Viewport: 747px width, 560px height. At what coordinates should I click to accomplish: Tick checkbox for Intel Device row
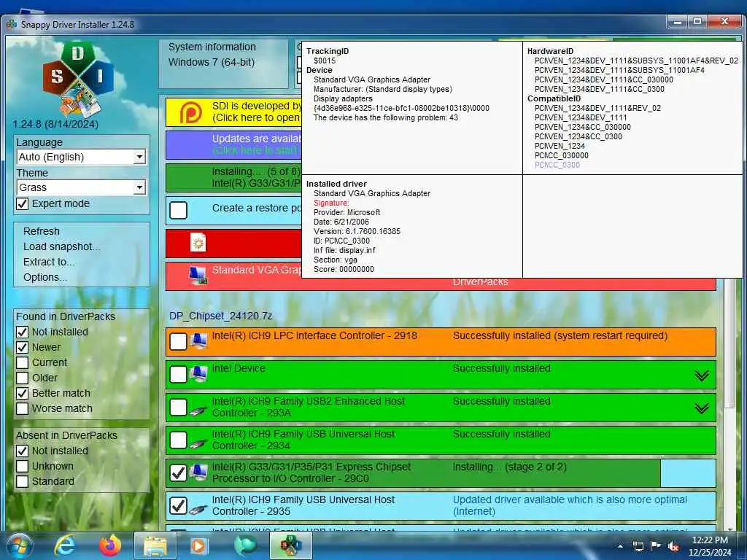click(x=178, y=374)
